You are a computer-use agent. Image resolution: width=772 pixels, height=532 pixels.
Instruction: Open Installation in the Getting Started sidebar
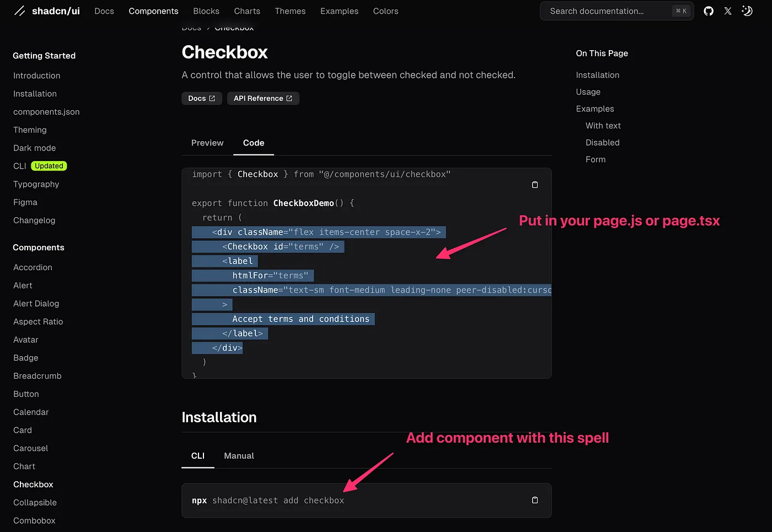(x=35, y=94)
